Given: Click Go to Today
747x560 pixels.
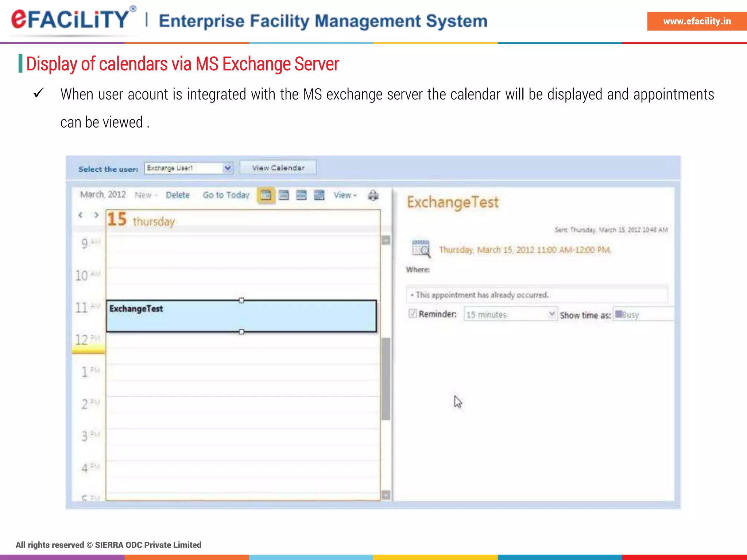Looking at the screenshot, I should click(x=226, y=195).
